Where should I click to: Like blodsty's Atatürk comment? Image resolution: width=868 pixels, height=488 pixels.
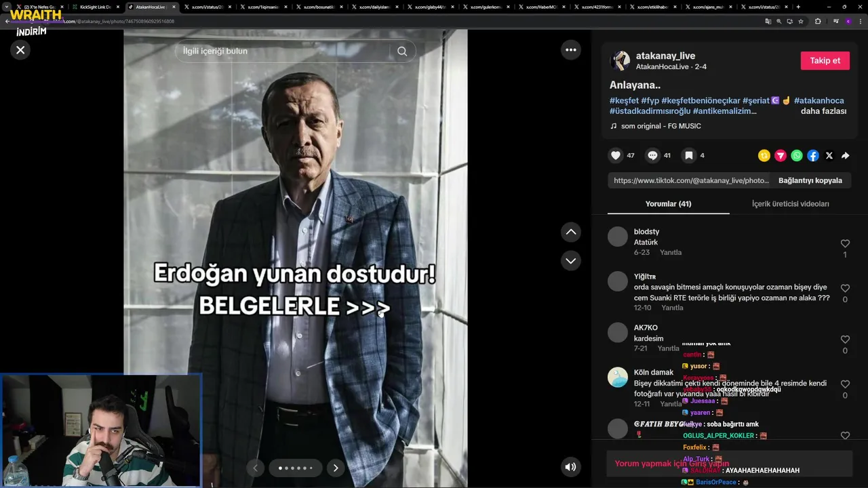click(x=845, y=243)
